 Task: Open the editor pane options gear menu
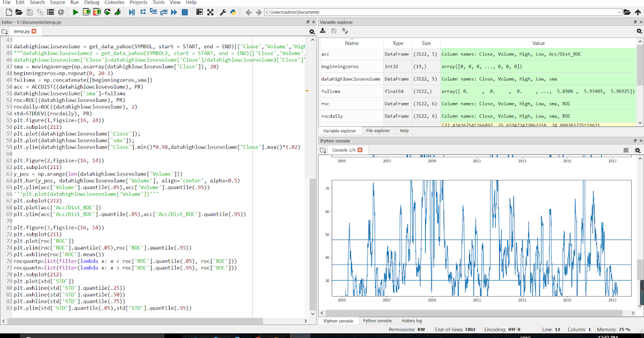click(x=312, y=32)
